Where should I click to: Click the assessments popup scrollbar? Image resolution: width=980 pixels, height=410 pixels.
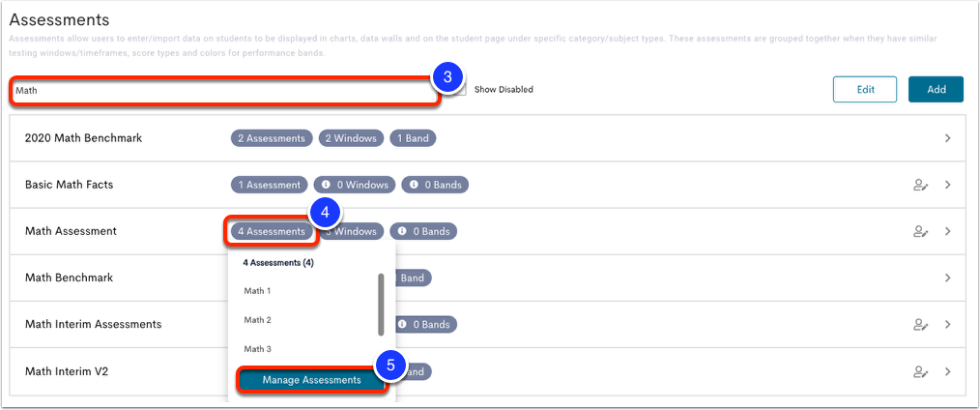381,305
